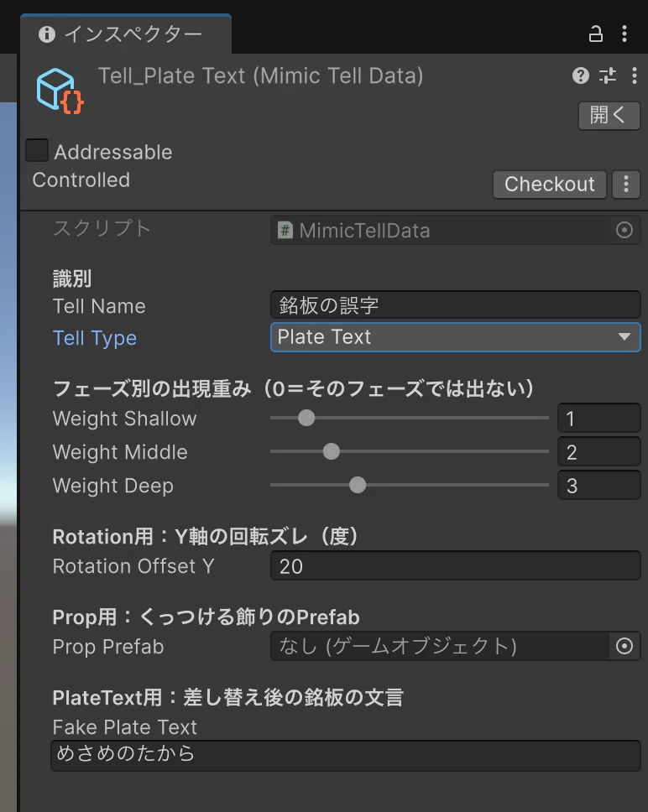Click the Weight Deep slider handle
Screen dimensions: 648x812
pos(358,485)
